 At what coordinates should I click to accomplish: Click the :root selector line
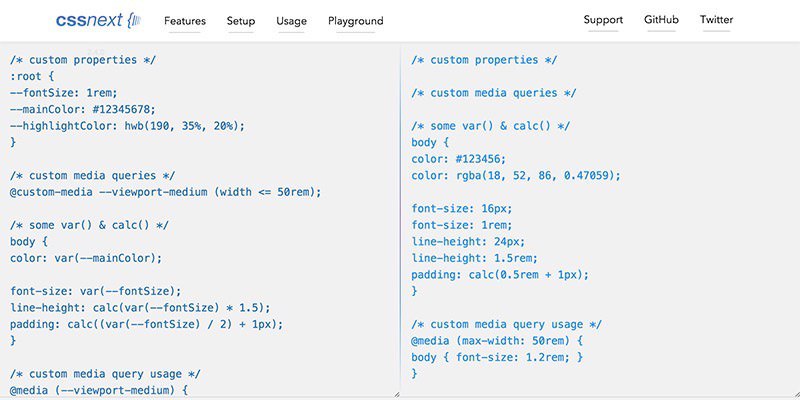click(32, 77)
